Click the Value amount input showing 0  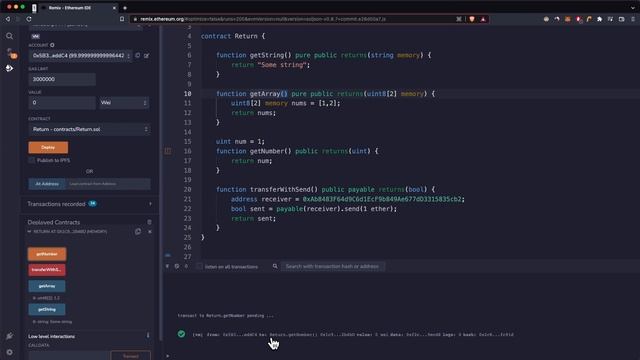[62, 103]
